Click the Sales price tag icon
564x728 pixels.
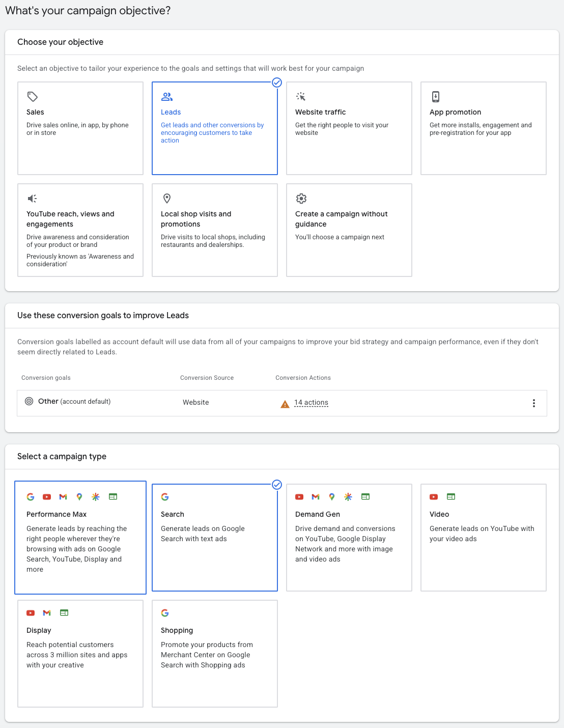pos(33,97)
